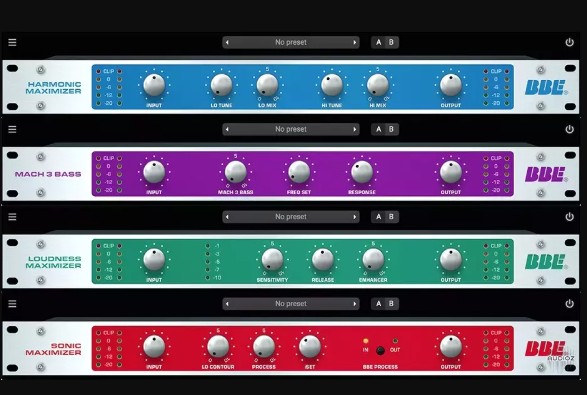The image size is (587, 395).
Task: Click the Harmonic Maximizer title text
Action: coord(54,88)
